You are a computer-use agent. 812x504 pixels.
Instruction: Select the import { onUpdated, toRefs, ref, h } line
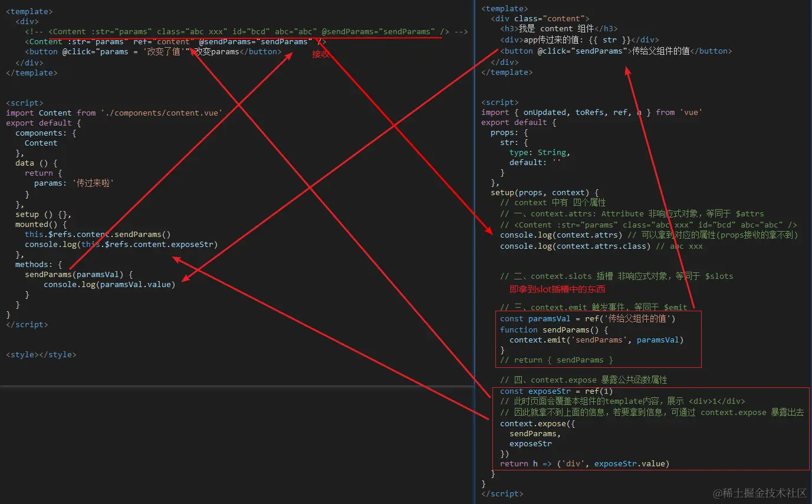(591, 112)
